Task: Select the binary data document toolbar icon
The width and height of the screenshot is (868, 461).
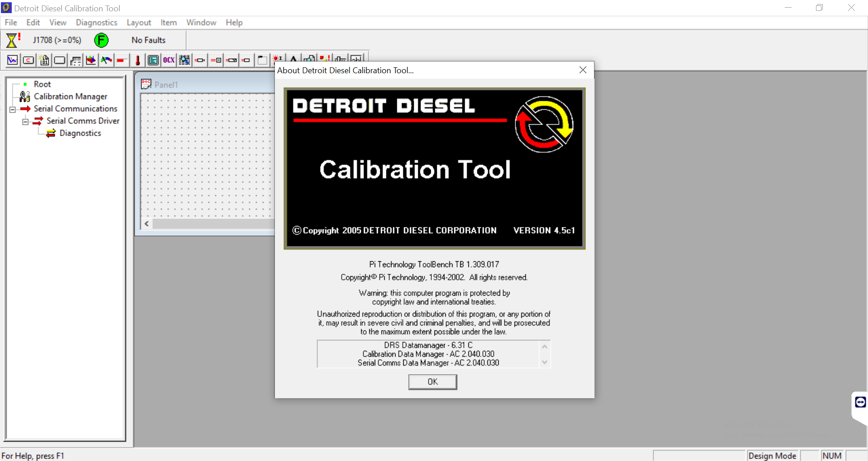Action: click(x=44, y=60)
